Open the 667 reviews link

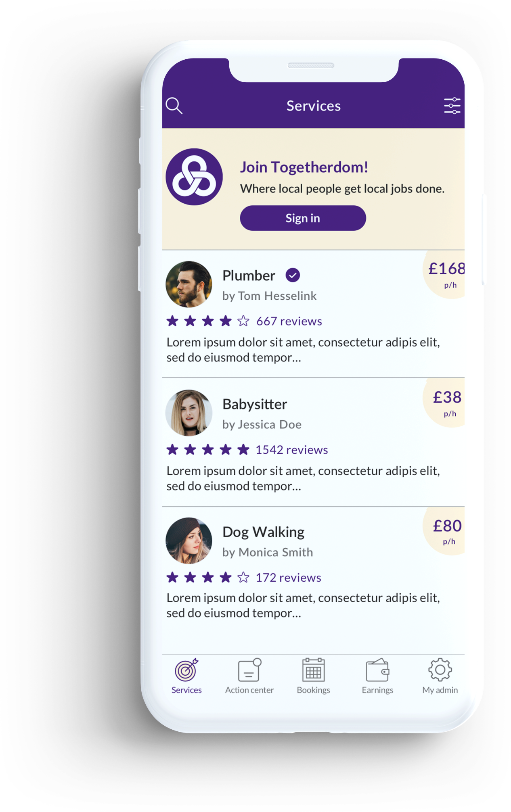(289, 321)
